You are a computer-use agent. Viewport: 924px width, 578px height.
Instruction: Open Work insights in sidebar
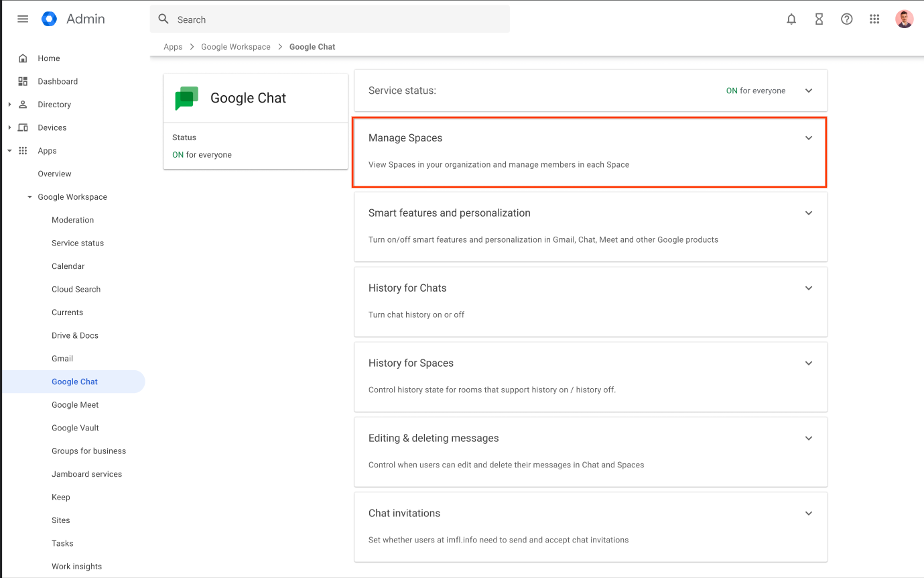pos(76,567)
